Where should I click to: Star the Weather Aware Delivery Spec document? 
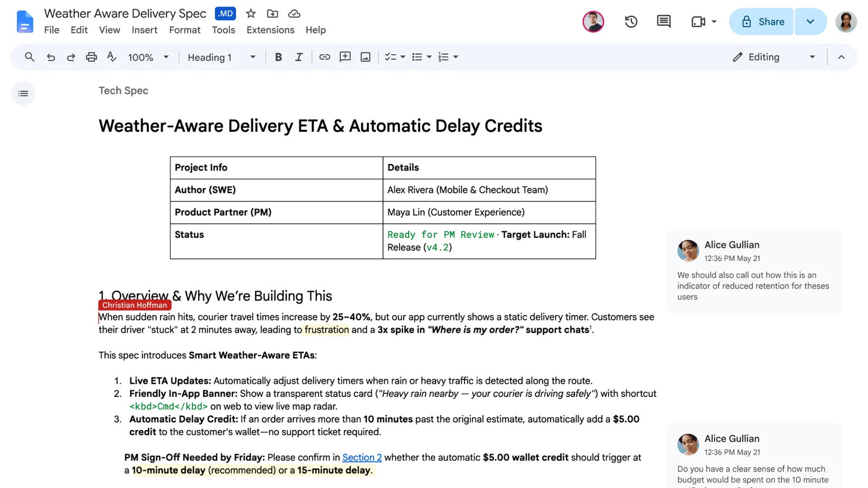tap(251, 14)
